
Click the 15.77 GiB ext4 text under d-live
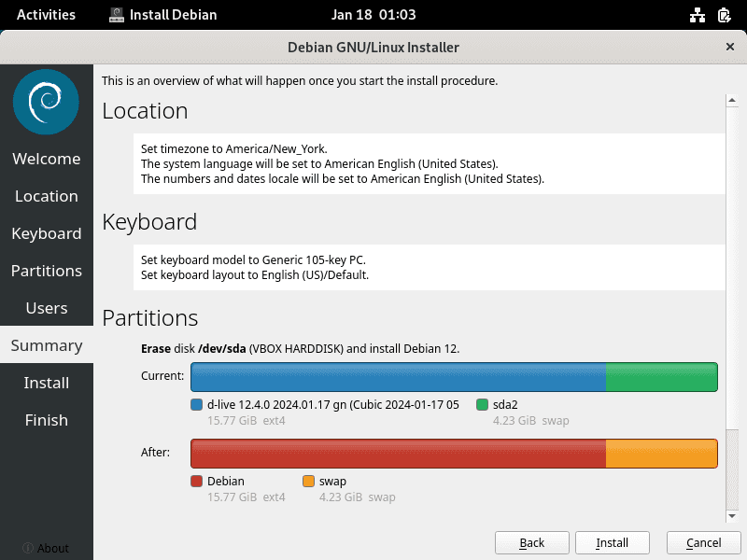point(247,421)
